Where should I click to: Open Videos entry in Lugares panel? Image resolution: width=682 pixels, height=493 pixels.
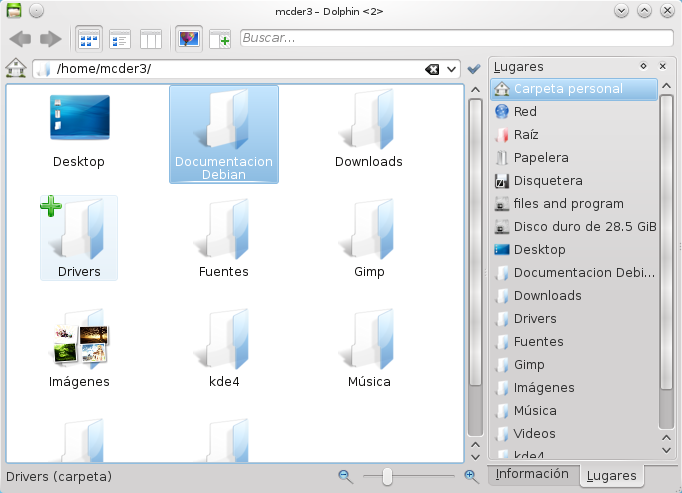pyautogui.click(x=574, y=434)
